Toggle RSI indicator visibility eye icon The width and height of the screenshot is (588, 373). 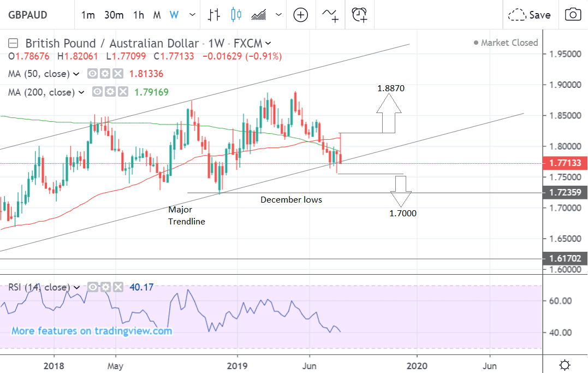93,287
